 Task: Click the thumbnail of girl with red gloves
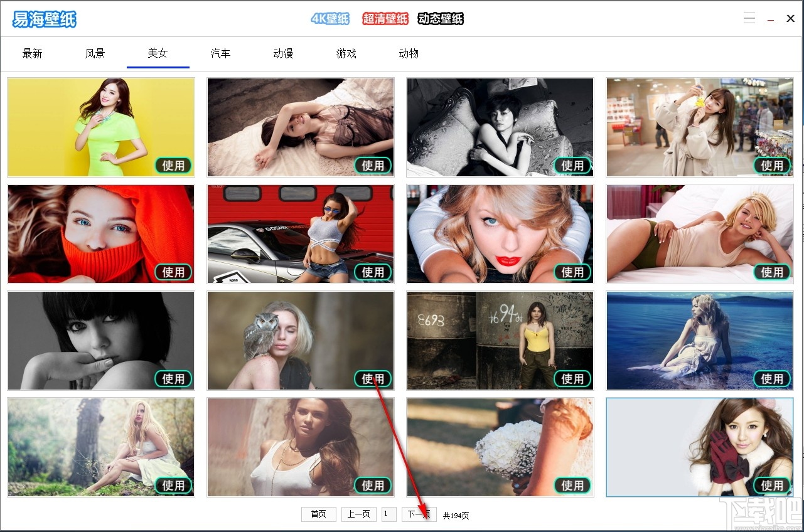699,447
